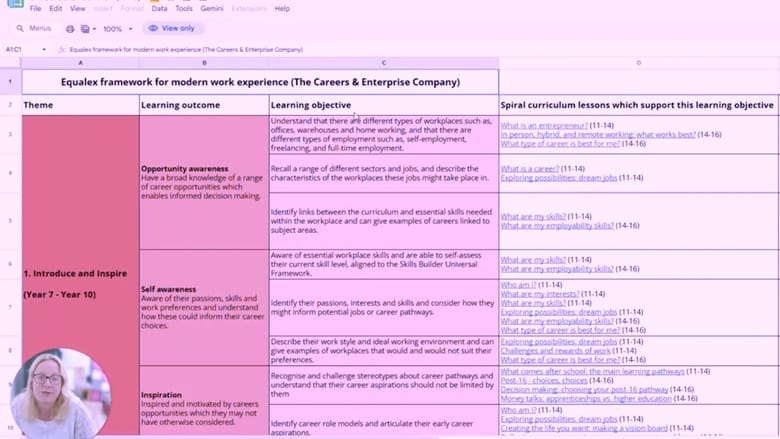Viewport: 780px width, 439px height.
Task: Open 'What comes after school' learning pathways link
Action: [x=592, y=371]
